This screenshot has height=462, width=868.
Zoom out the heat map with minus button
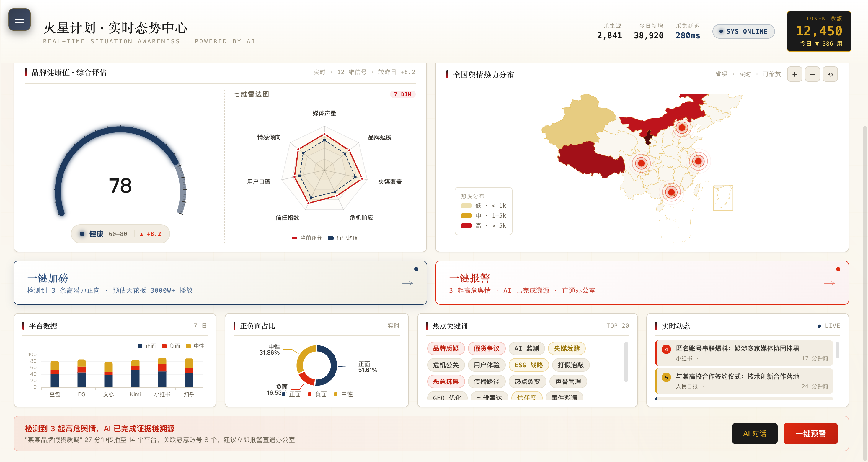[812, 74]
